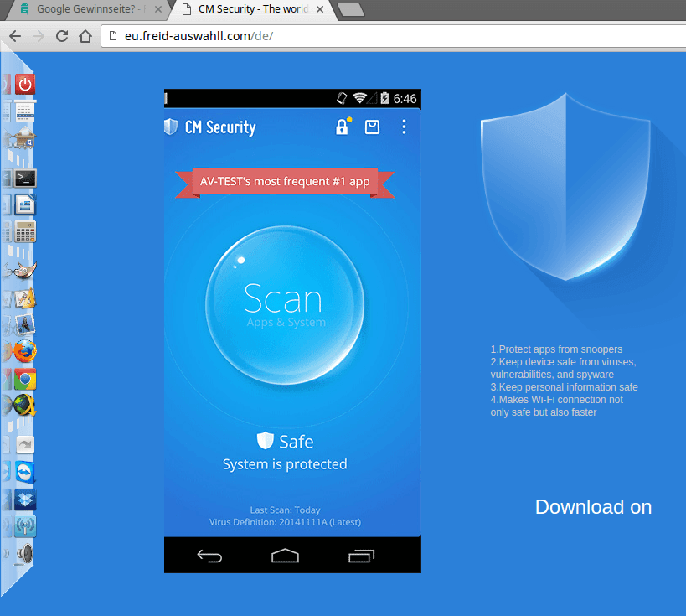Click '1.Protect apps from snoopers' text
Image resolution: width=686 pixels, height=616 pixels.
(x=556, y=349)
